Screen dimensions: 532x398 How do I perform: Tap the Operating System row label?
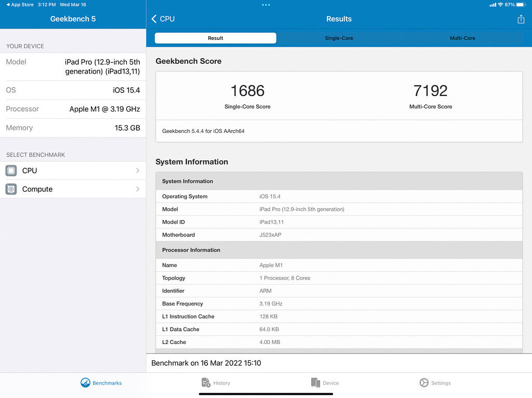click(184, 196)
